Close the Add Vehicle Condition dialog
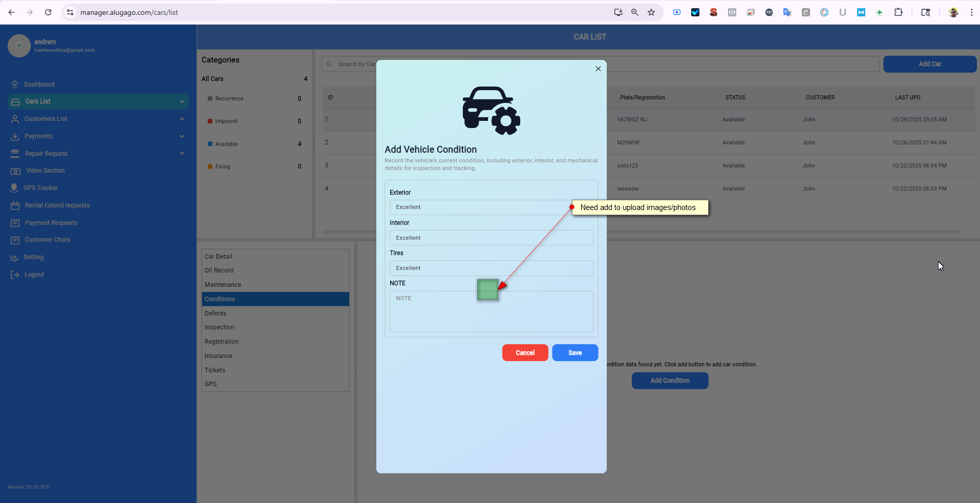The height and width of the screenshot is (503, 980). pyautogui.click(x=598, y=69)
